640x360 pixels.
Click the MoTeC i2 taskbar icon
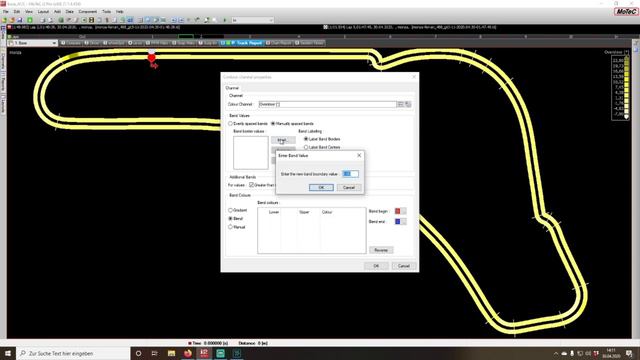pyautogui.click(x=204, y=353)
